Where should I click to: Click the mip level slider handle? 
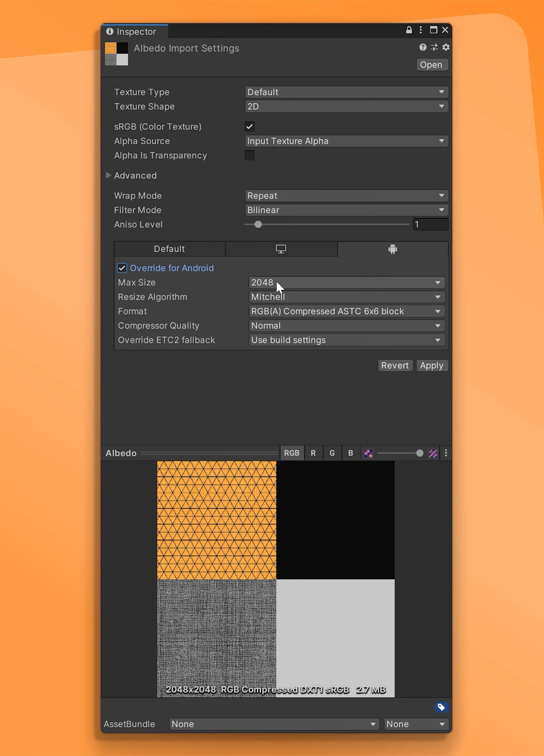coord(419,453)
